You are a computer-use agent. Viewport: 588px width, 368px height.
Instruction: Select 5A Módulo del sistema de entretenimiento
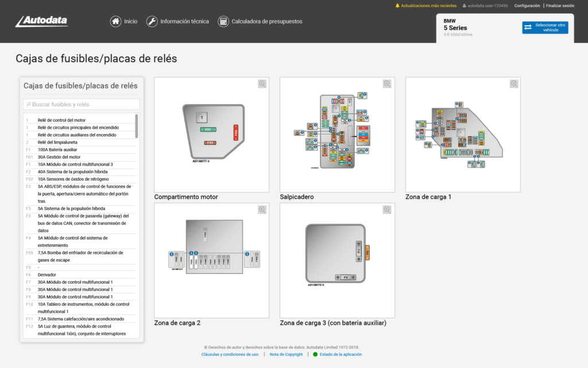(x=80, y=241)
